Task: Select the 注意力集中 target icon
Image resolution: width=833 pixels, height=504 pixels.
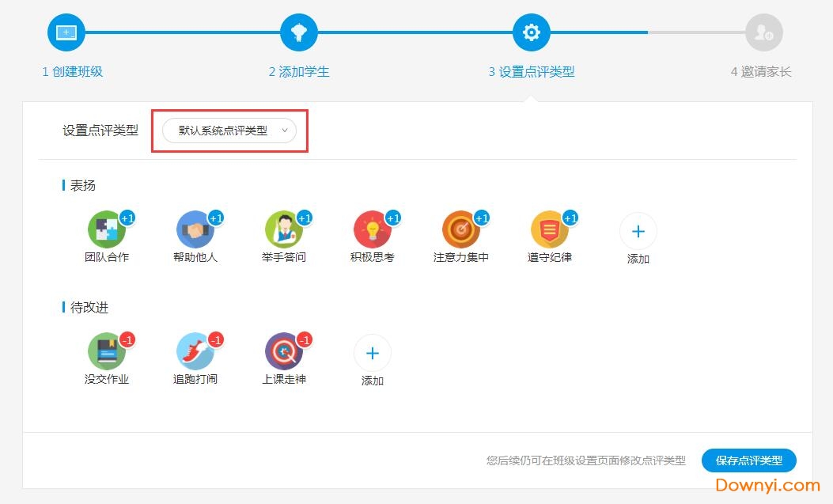Action: click(x=461, y=230)
